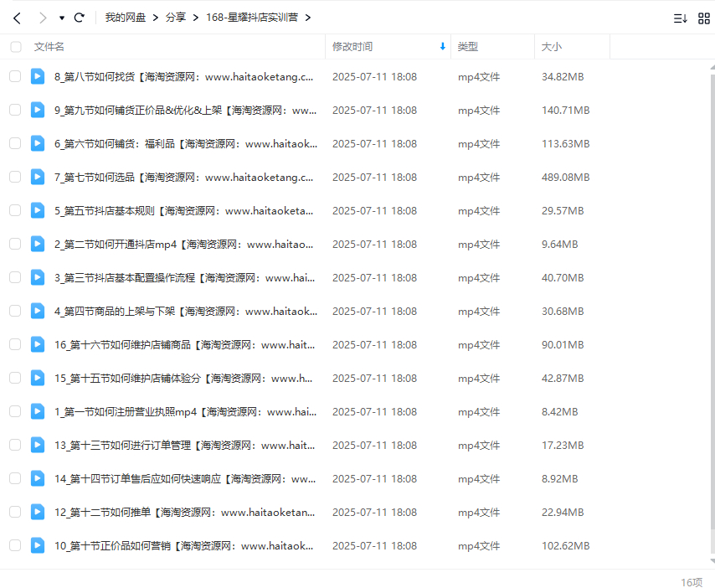
Task: Click video icon of 8_第八节如何找货
Action: click(38, 76)
